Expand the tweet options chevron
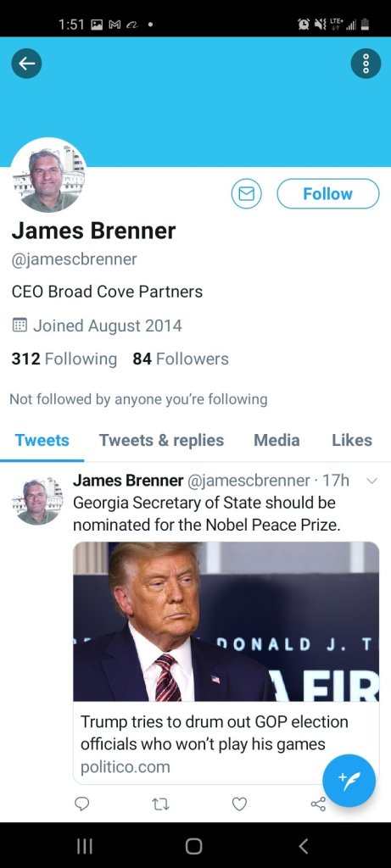 (x=372, y=481)
